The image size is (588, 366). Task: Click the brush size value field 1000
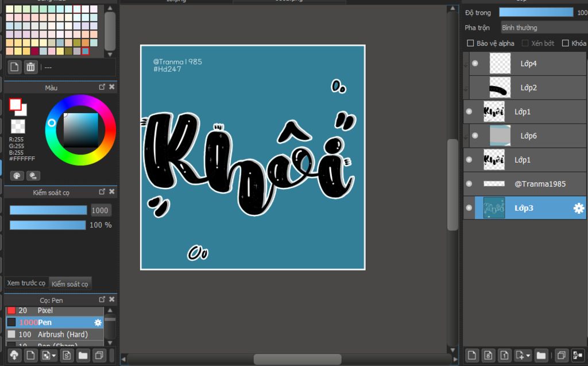(100, 210)
